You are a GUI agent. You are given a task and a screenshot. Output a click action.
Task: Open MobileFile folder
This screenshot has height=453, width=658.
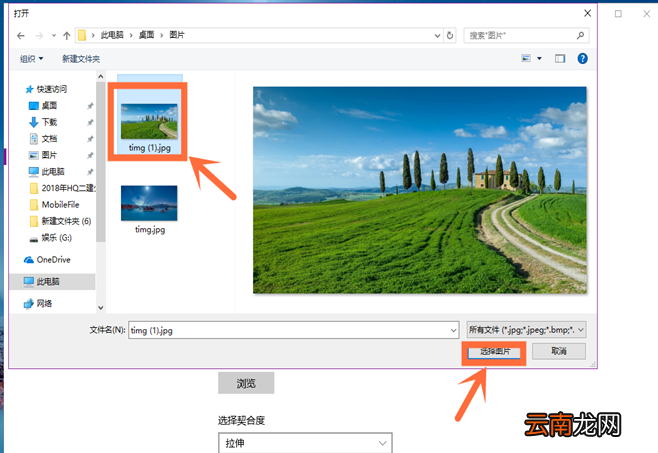point(55,204)
